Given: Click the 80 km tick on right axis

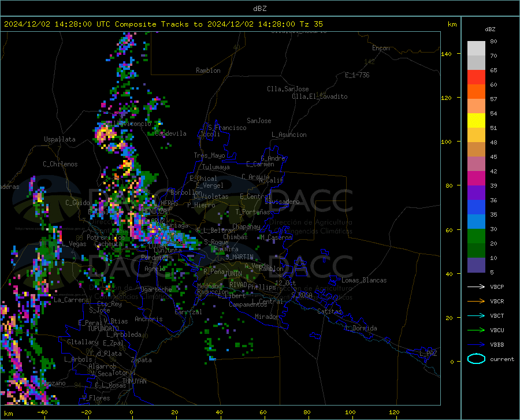Looking at the screenshot, I should pos(449,185).
